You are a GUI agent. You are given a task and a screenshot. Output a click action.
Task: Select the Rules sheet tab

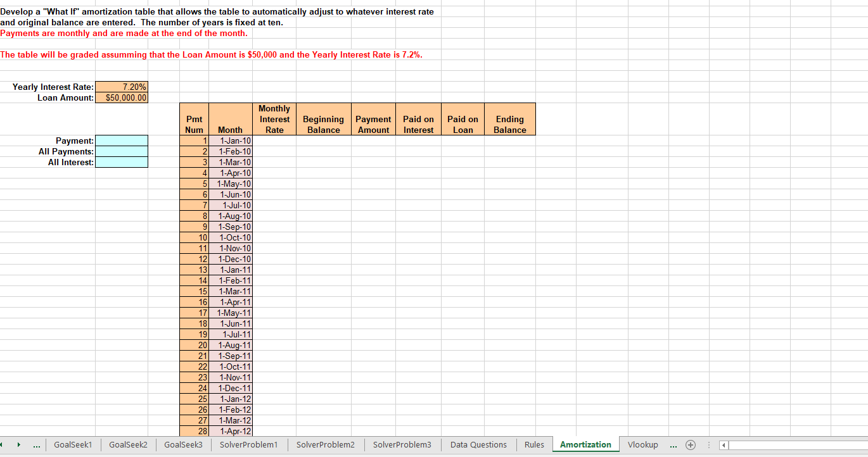coord(534,445)
